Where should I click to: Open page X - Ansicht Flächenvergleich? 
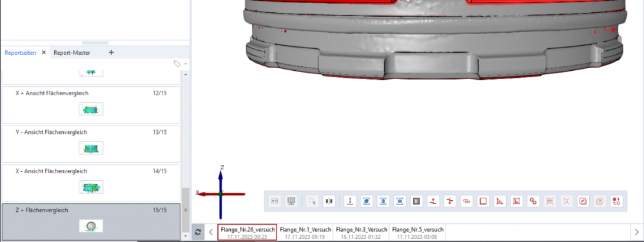click(91, 183)
